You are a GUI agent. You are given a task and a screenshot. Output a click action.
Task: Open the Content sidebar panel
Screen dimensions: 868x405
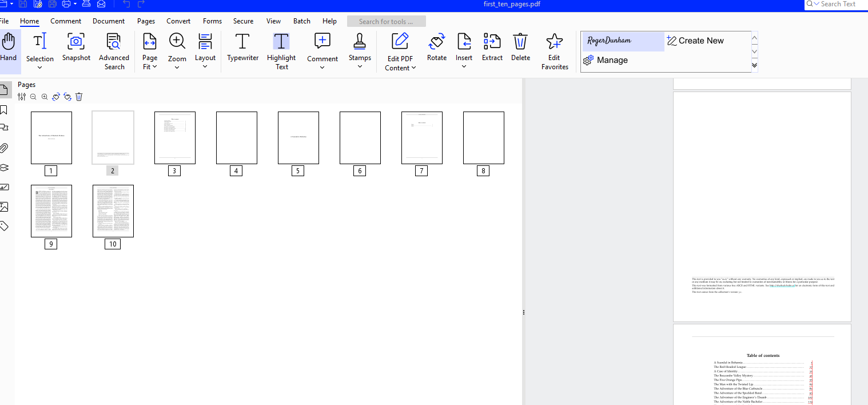point(4,207)
